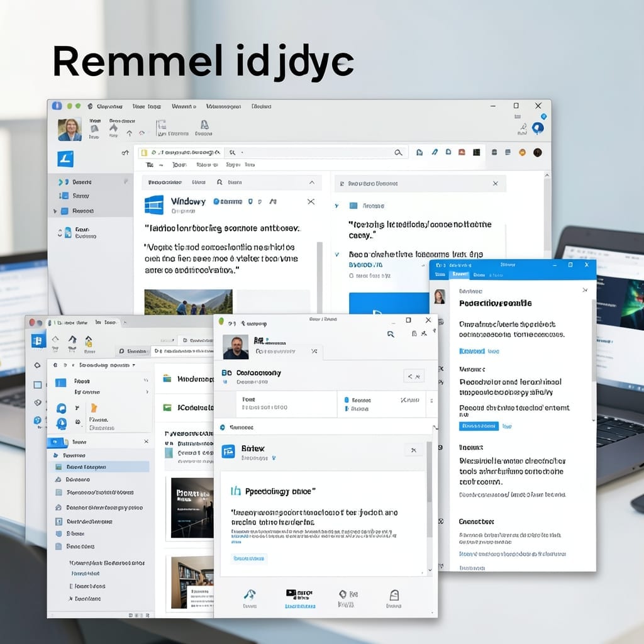
Task: Open the dark poster thumbnail in file browser
Action: (192, 508)
